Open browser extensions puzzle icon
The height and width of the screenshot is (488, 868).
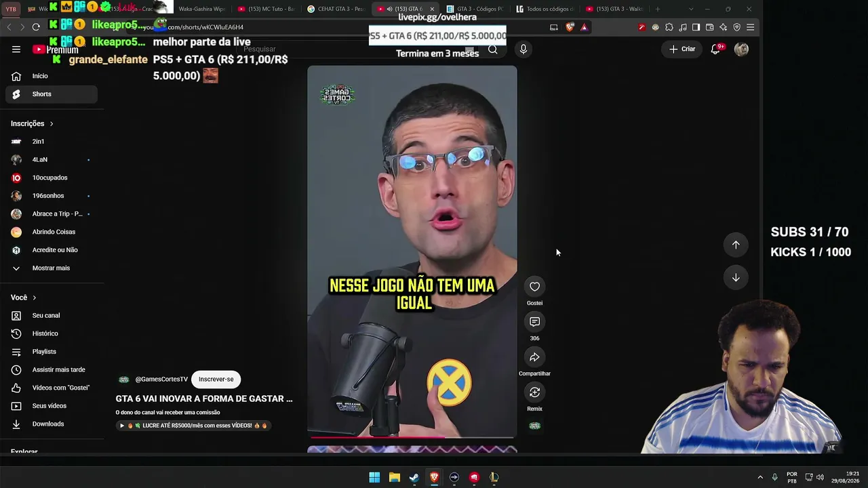[669, 27]
